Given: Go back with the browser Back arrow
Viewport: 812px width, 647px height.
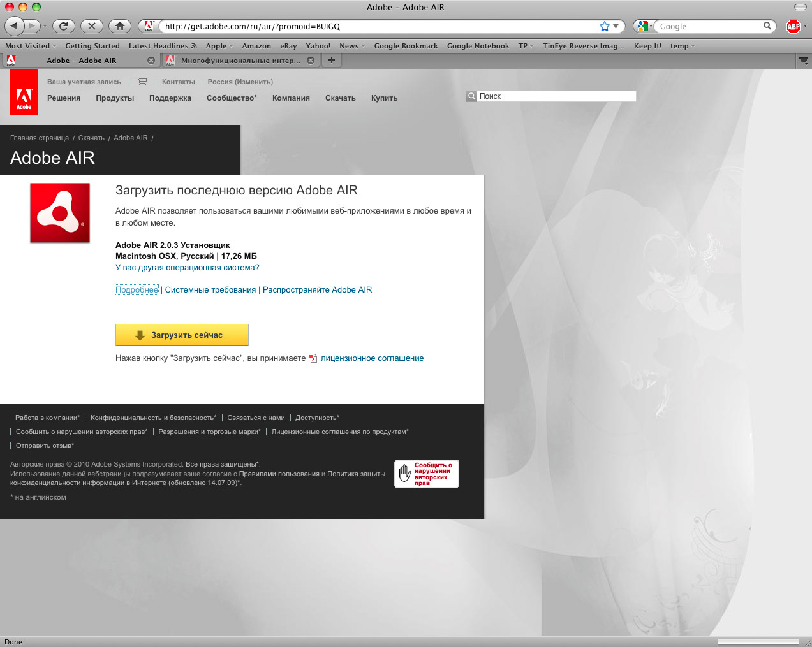Looking at the screenshot, I should [15, 26].
